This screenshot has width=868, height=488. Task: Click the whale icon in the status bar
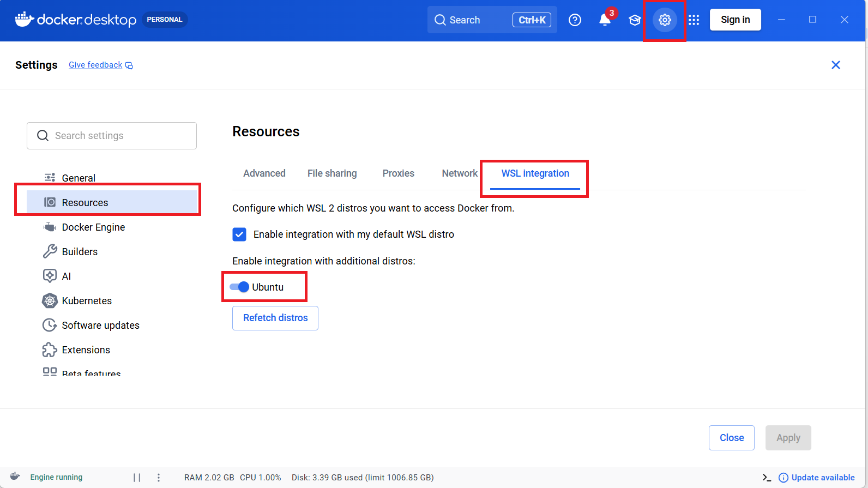(15, 477)
